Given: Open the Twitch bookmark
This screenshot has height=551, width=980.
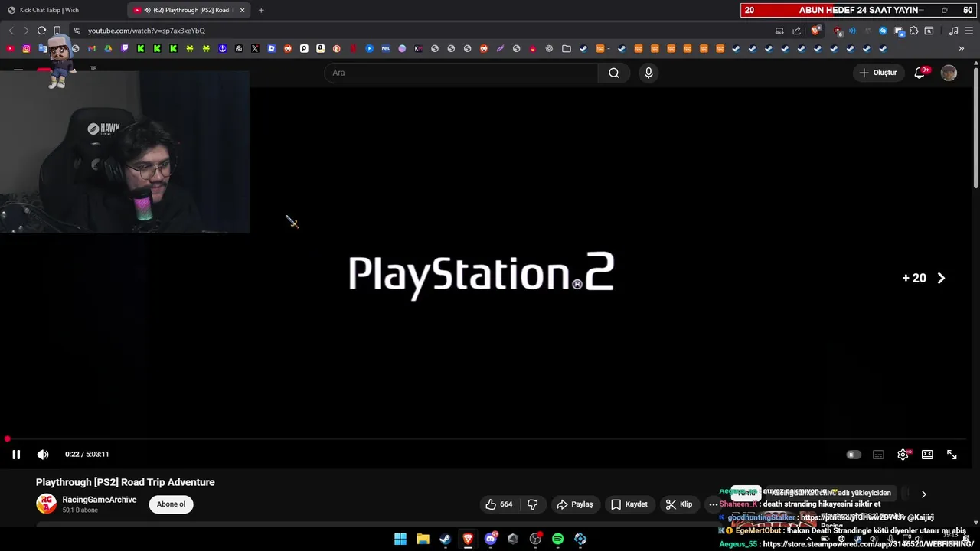Looking at the screenshot, I should coord(125,49).
